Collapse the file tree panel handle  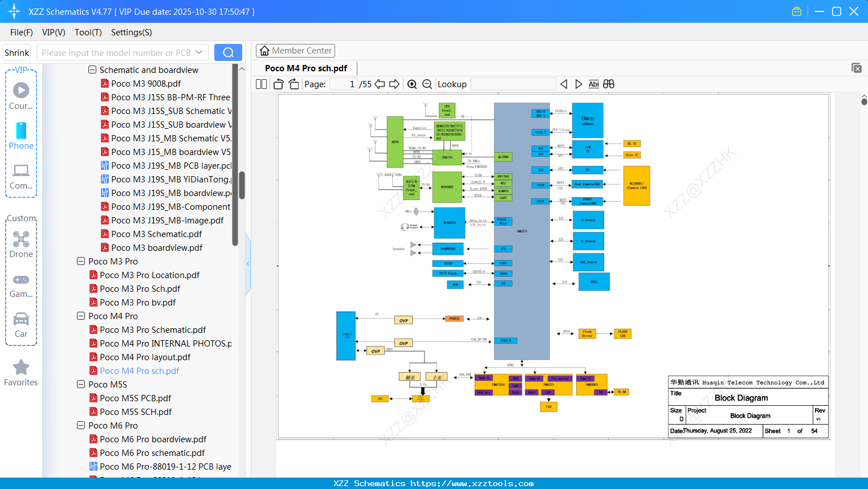point(248,264)
